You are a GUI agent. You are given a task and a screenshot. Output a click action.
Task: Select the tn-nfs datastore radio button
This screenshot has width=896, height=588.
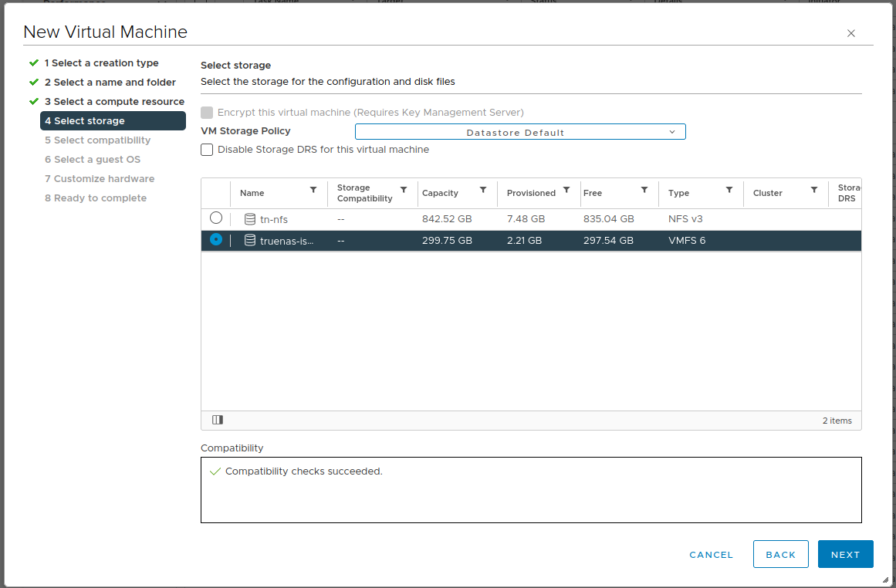(216, 218)
